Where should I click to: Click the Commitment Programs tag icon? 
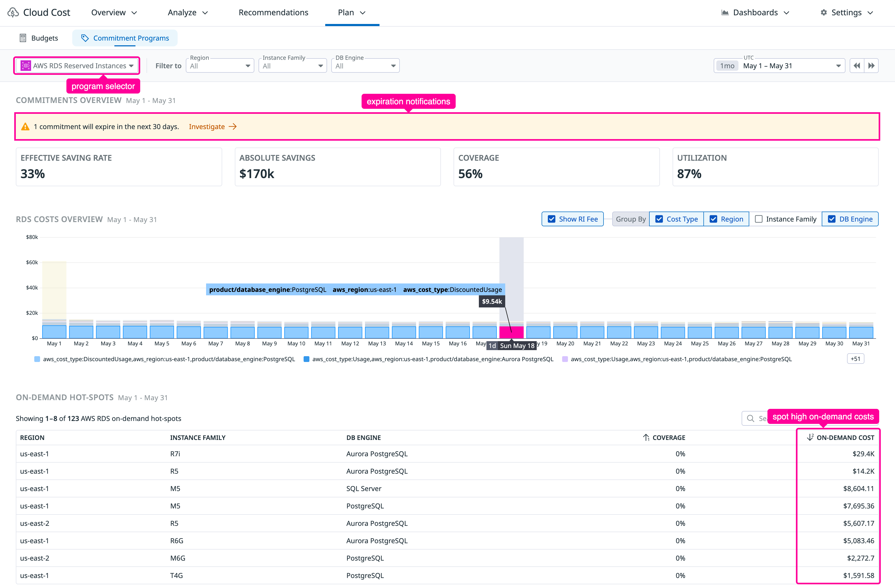[85, 38]
